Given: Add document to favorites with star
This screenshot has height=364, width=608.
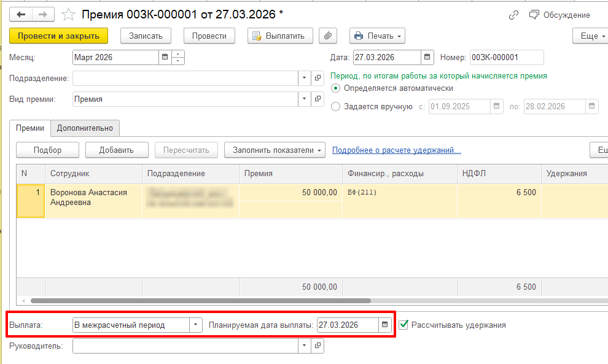Looking at the screenshot, I should point(69,15).
